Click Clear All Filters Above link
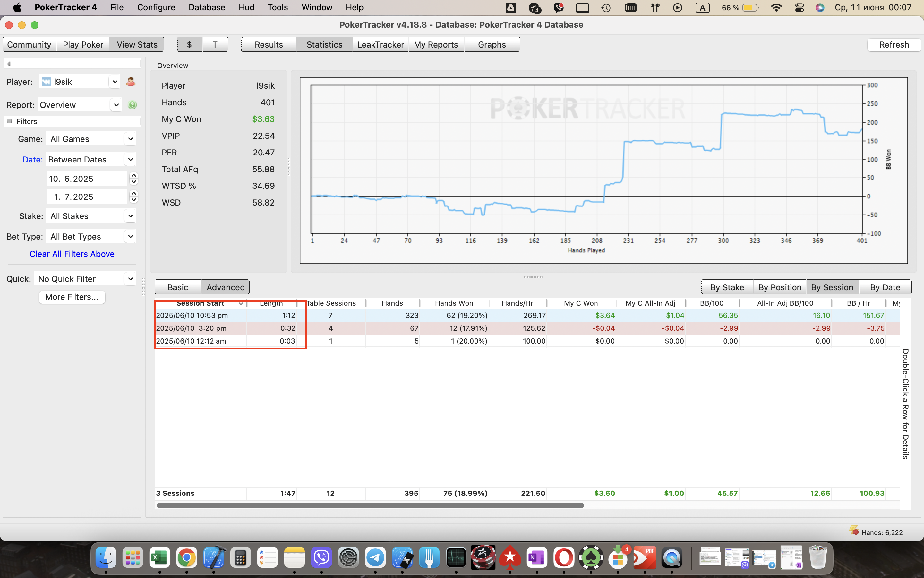Screen dimensions: 924x578 pos(72,254)
